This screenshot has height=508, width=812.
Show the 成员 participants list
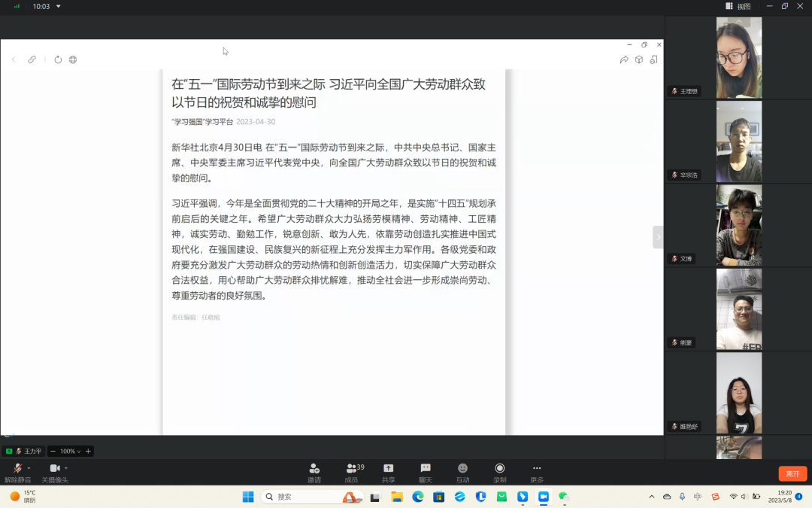coord(351,472)
